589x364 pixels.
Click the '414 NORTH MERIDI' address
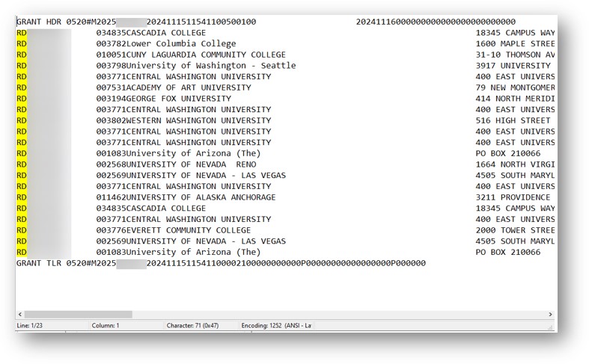click(516, 99)
